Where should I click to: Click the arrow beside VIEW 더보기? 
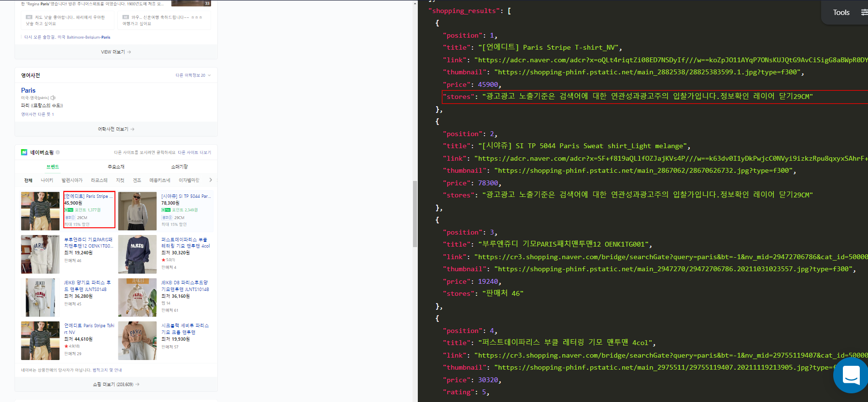[x=129, y=52]
